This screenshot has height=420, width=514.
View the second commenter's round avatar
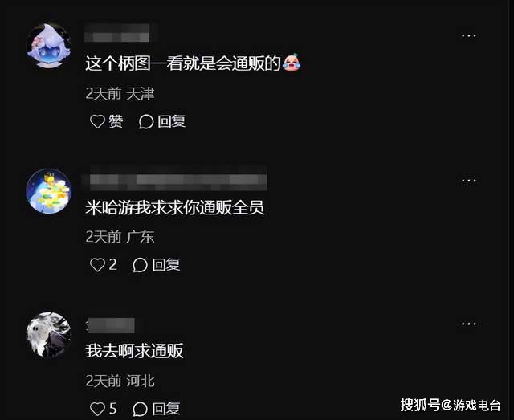tap(49, 191)
